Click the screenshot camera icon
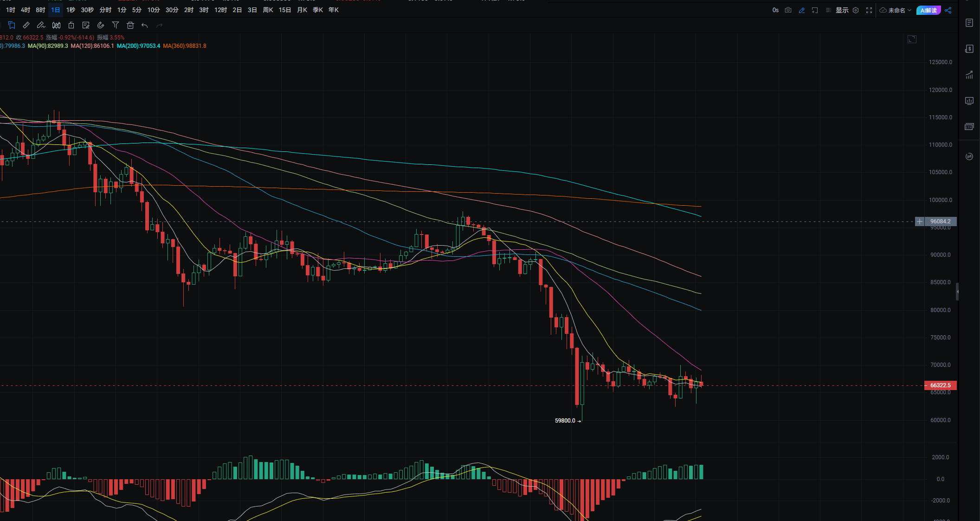 pos(788,10)
